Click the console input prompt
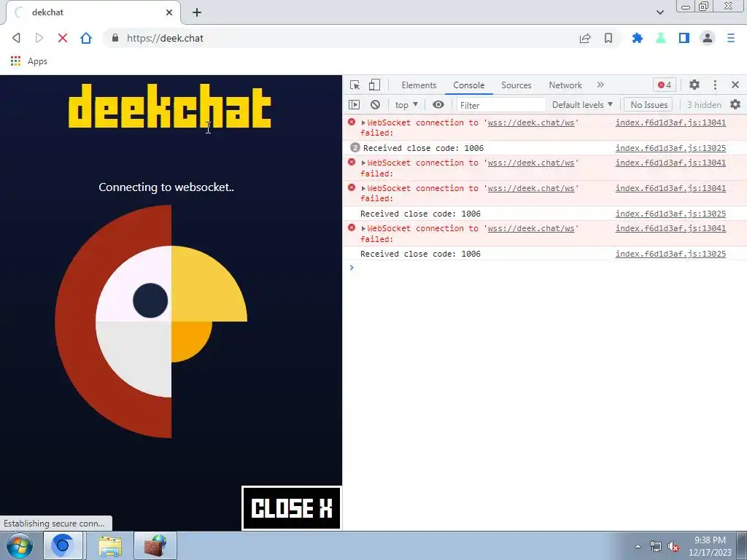The width and height of the screenshot is (747, 560). pos(544,268)
